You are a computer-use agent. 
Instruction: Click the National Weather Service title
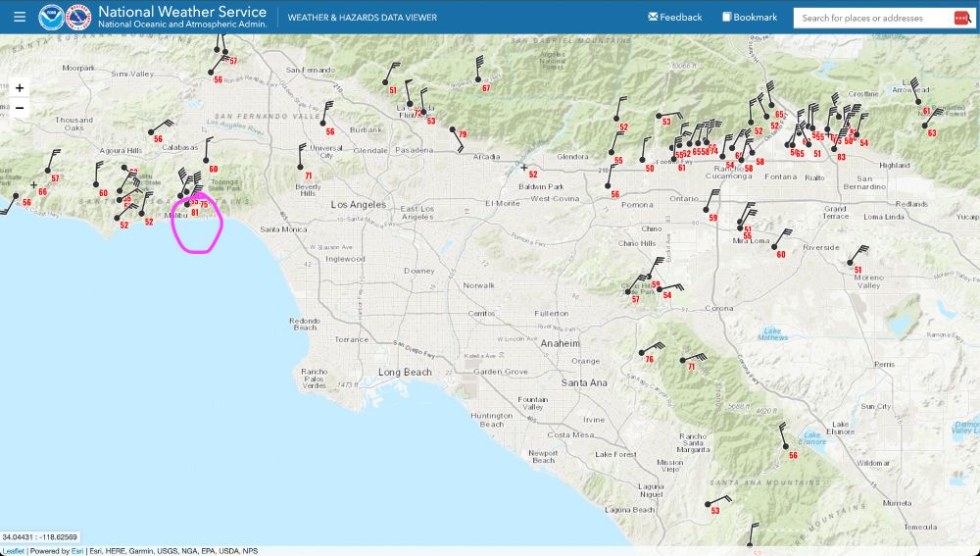pos(182,11)
